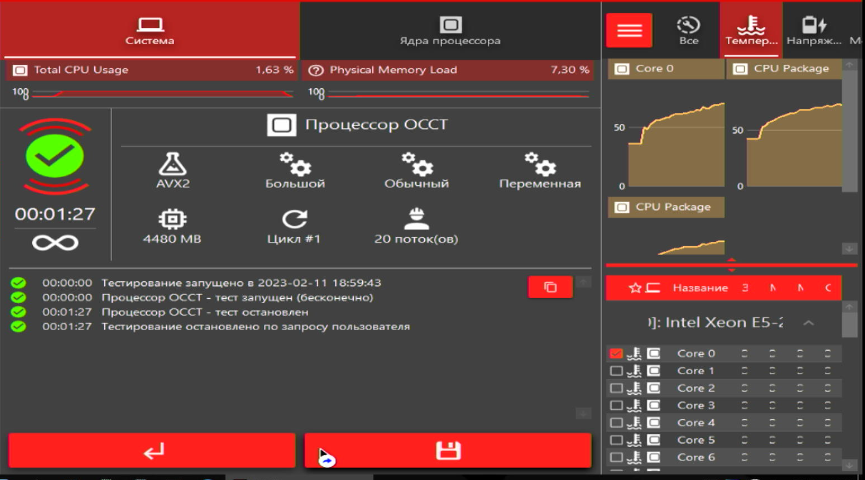Click the Процессор OCCT header icon
Screen dimensions: 865x480
[x=281, y=125]
